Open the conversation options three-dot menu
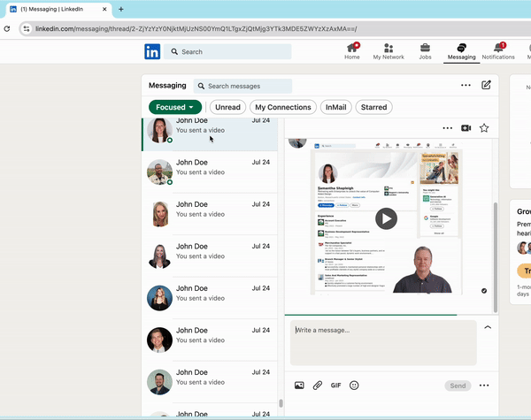The image size is (531, 420). point(447,128)
